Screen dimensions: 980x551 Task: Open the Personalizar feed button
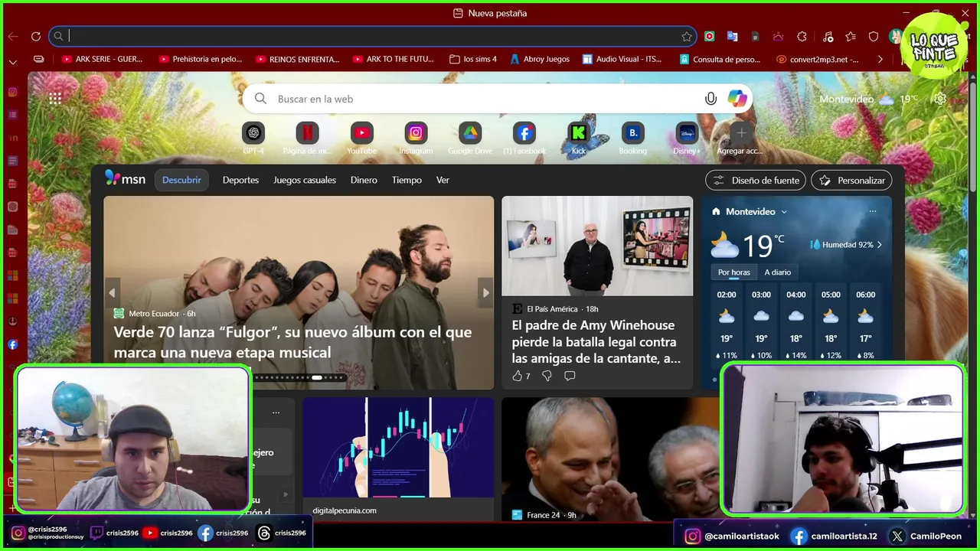click(851, 181)
